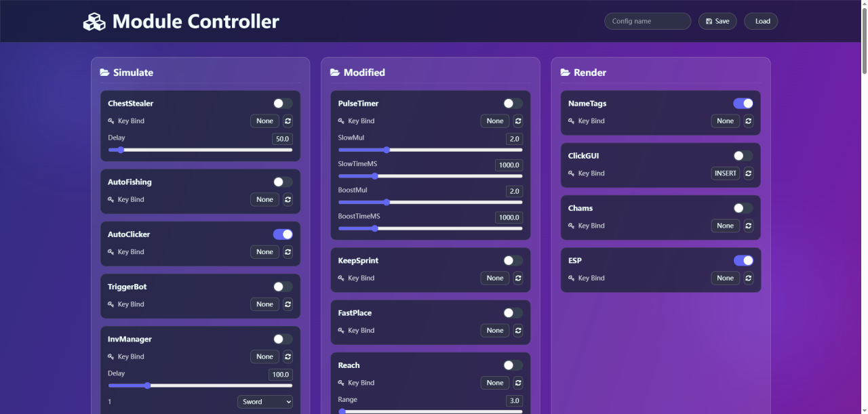Click the refresh icon for KeepSprint key bind

518,278
